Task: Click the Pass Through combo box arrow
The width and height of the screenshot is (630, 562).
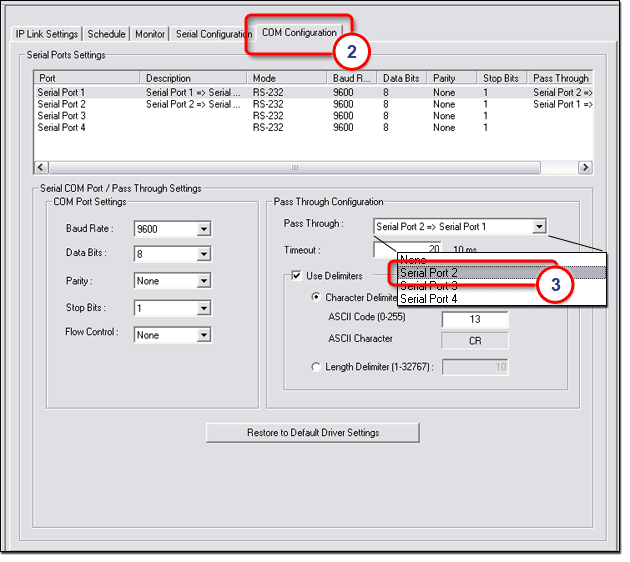Action: [x=539, y=227]
